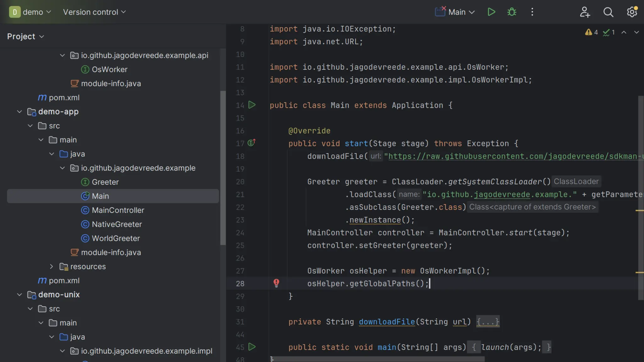This screenshot has width=644, height=362.
Task: Select MainController in the project tree
Action: pyautogui.click(x=118, y=210)
